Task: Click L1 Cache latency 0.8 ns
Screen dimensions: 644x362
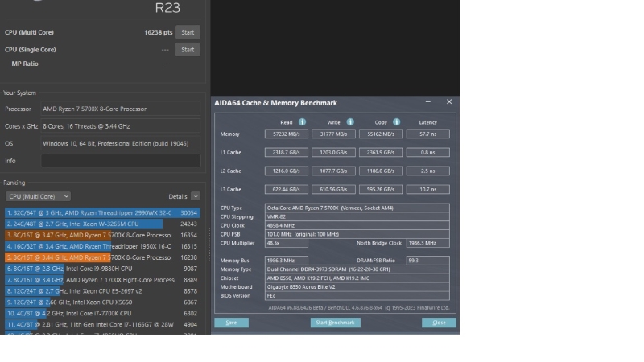Action: 428,152
